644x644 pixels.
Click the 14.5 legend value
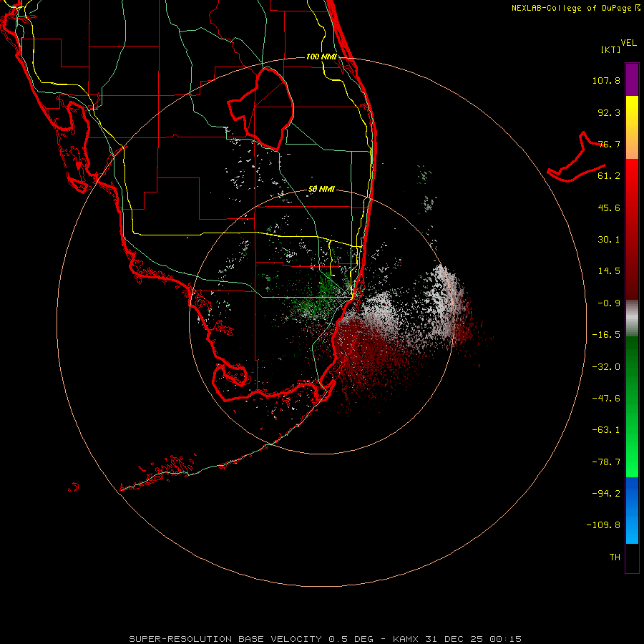(x=609, y=271)
